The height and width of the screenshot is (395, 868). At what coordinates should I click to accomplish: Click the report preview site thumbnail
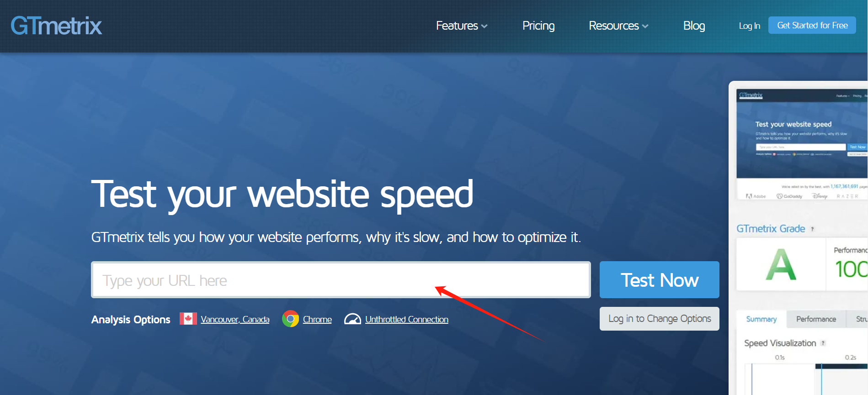pyautogui.click(x=802, y=144)
